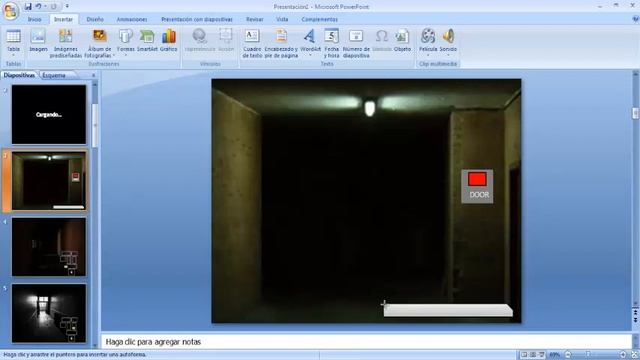Viewport: 640px width, 360px height.
Task: Save the presentation from Quick Access toolbar
Action: [x=28, y=6]
